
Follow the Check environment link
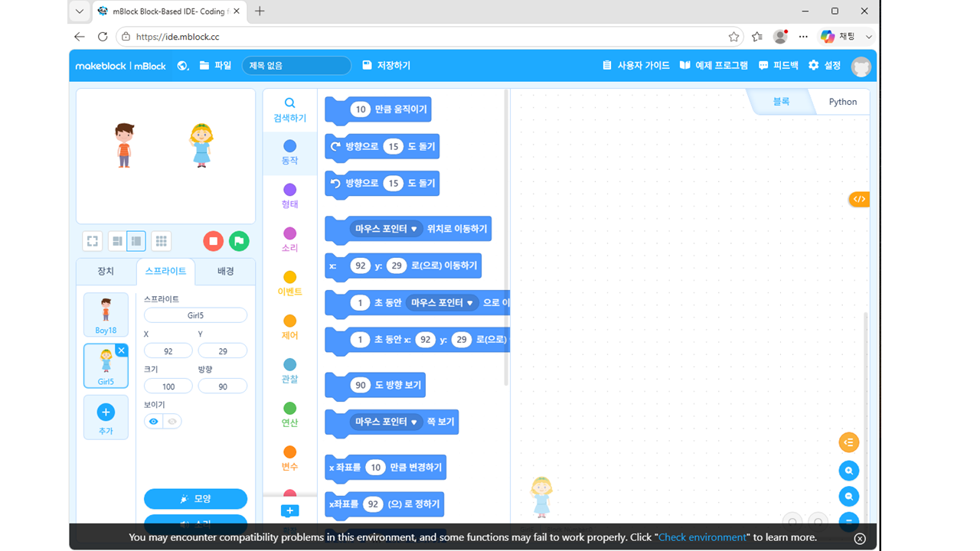(702, 537)
